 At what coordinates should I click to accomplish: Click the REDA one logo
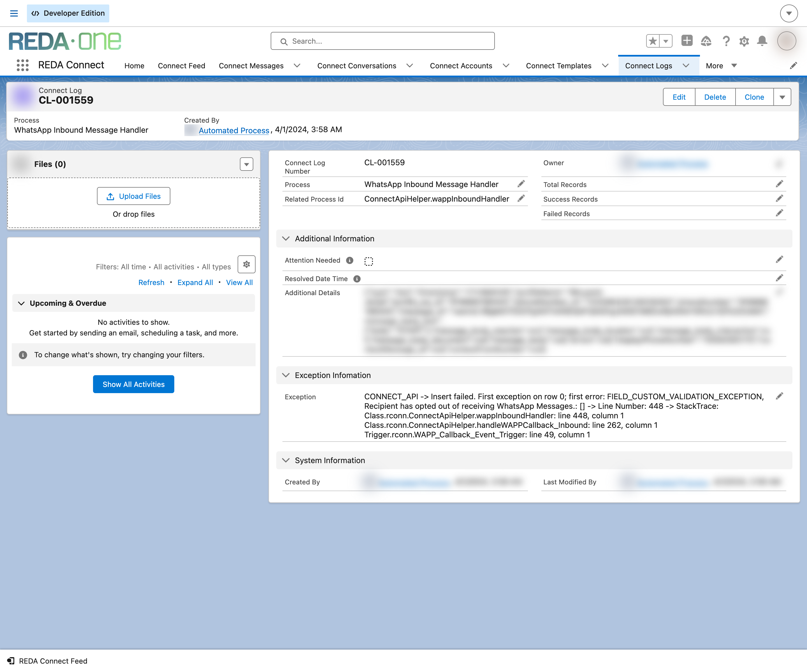tap(65, 41)
